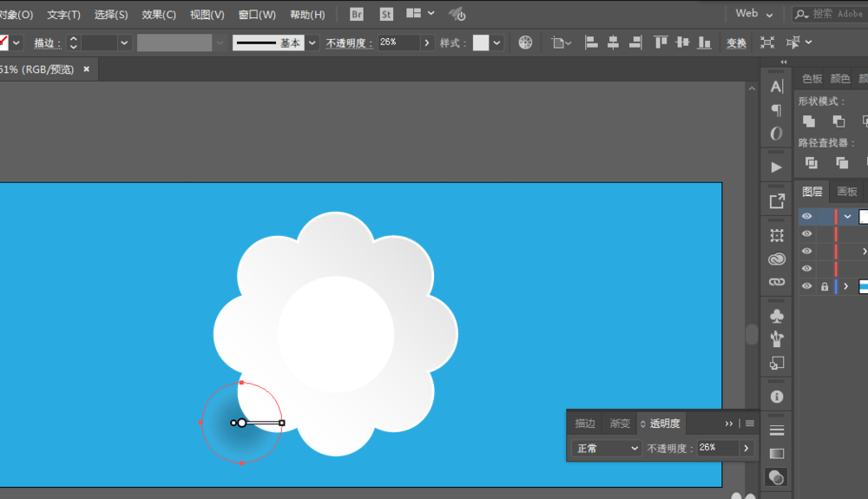This screenshot has height=499, width=868.
Task: Click horizontal align left icon
Action: [x=591, y=43]
